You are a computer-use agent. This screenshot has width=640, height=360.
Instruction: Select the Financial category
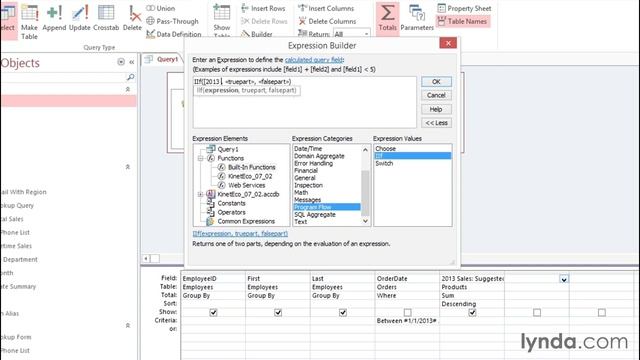point(306,171)
